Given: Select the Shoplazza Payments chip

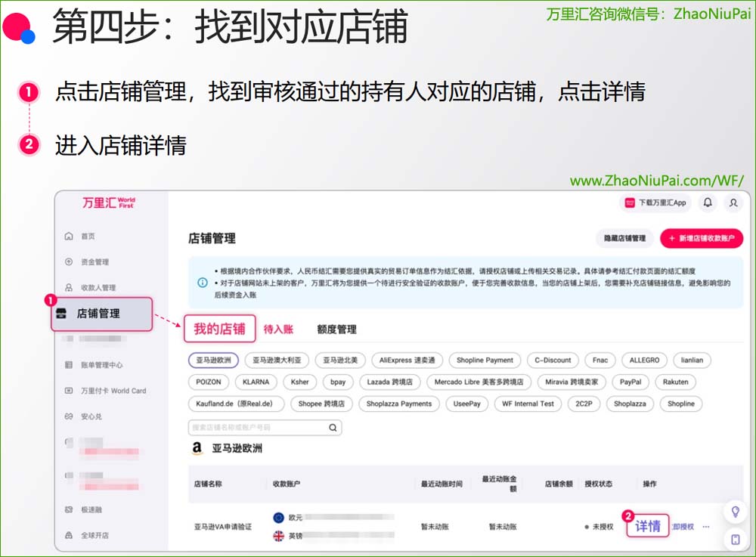Looking at the screenshot, I should coord(398,404).
